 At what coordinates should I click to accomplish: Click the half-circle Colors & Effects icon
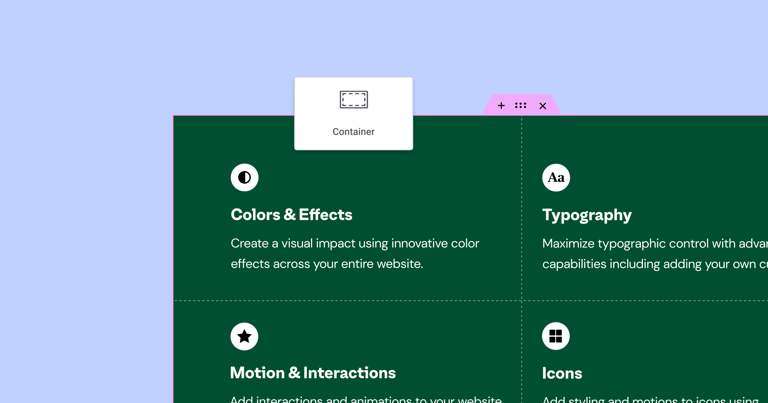244,177
